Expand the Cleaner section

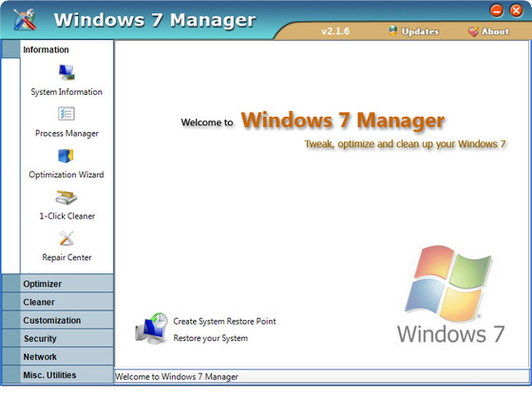(x=58, y=302)
